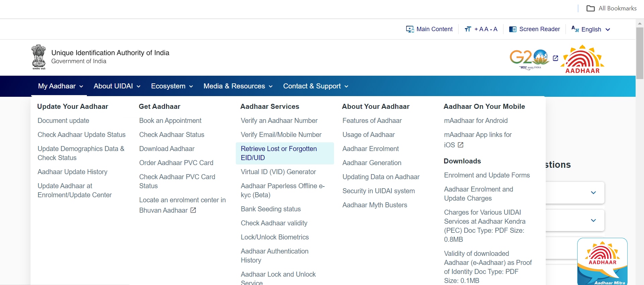This screenshot has width=644, height=285.
Task: Open Features of Aadhaar
Action: click(372, 121)
